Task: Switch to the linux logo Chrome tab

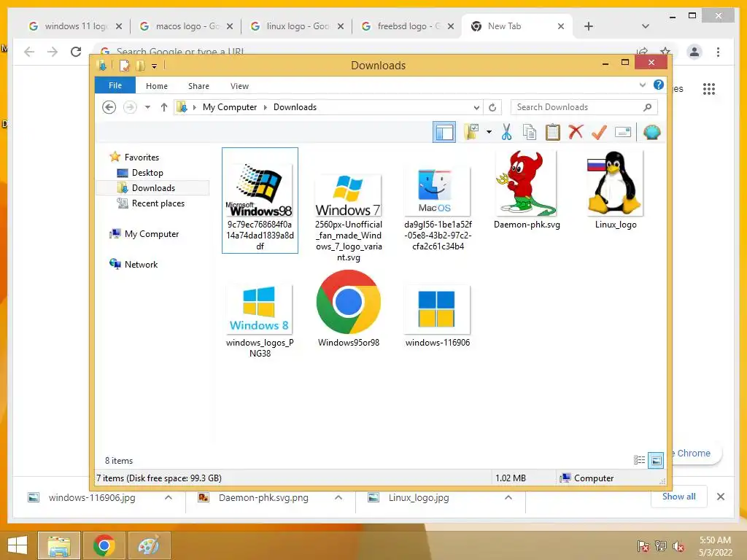Action: tap(297, 26)
